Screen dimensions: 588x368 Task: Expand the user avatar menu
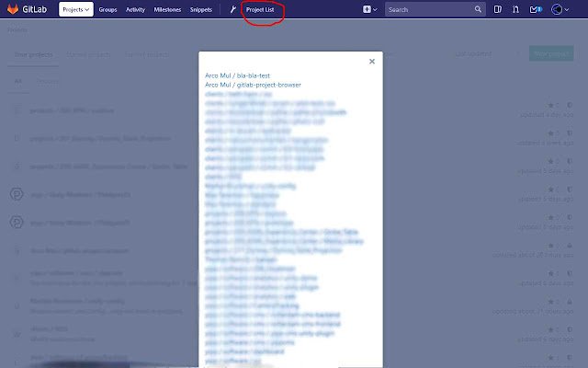[560, 9]
